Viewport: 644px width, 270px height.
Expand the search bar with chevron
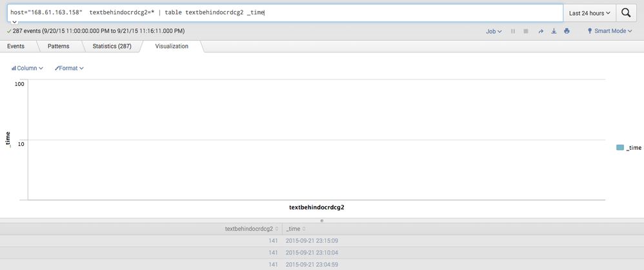[x=12, y=23]
